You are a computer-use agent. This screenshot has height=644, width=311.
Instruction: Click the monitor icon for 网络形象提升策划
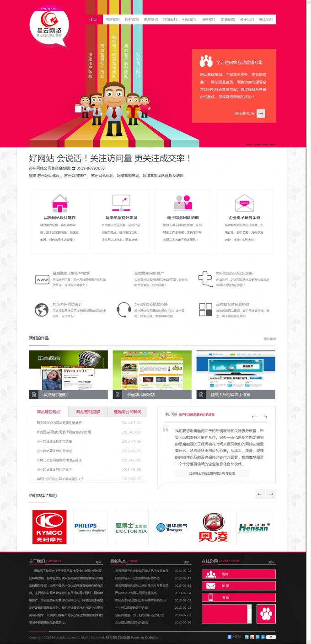click(x=121, y=202)
